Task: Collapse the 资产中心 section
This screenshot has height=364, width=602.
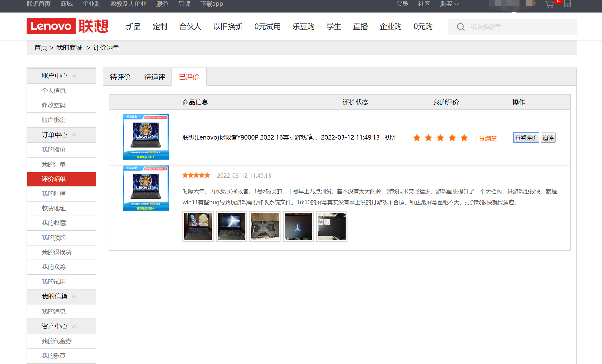Action: [x=74, y=326]
